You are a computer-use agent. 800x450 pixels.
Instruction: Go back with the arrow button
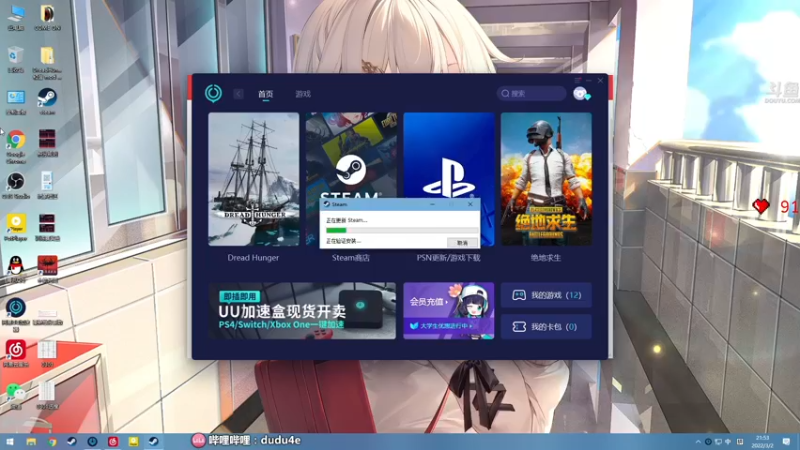(238, 94)
